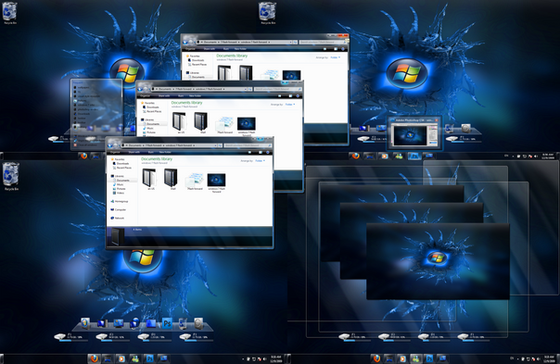The image size is (560, 364).
Task: Open the Organize menu in rear Explorer
Action: (190, 49)
